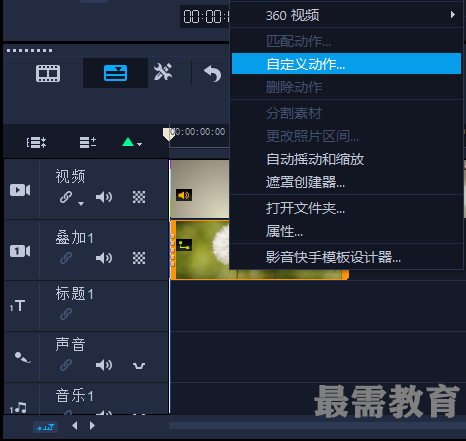Select 自动摇动和缩放 menu item

tap(347, 159)
